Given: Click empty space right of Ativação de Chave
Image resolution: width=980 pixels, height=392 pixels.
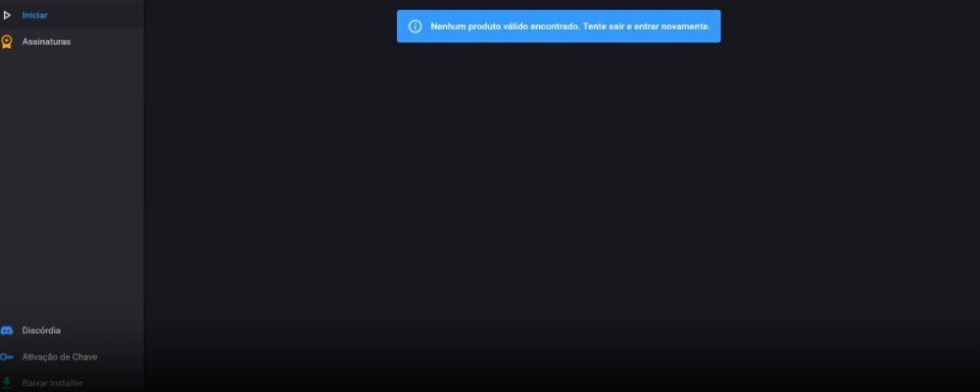Looking at the screenshot, I should coord(122,358).
